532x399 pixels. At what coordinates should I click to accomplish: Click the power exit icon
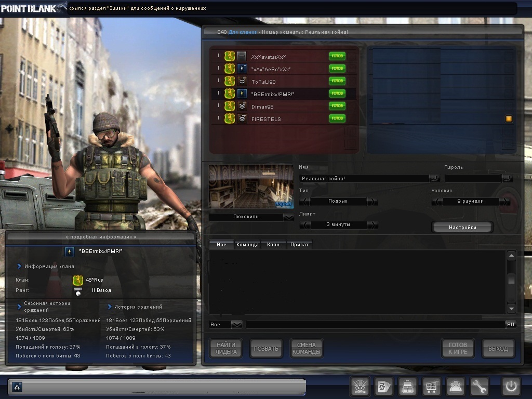point(511,387)
